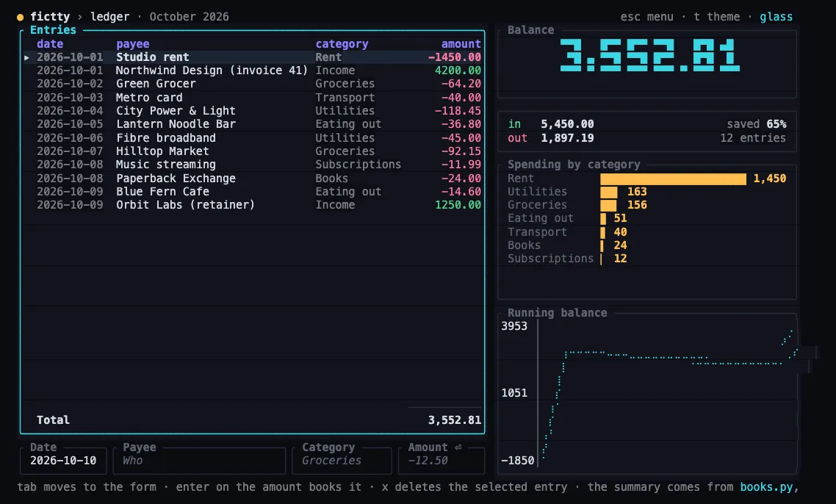Click the Utilities spending bar
The width and height of the screenshot is (836, 504).
click(609, 192)
